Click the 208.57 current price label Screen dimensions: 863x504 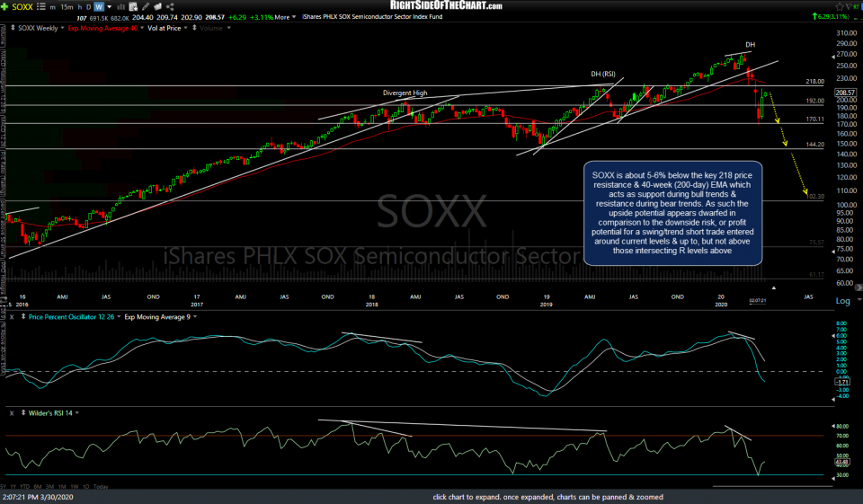(845, 93)
